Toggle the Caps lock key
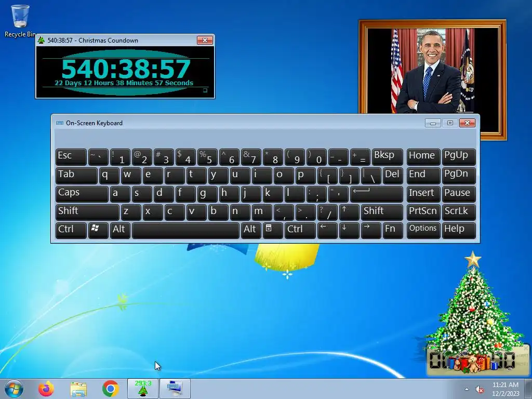 pos(82,194)
